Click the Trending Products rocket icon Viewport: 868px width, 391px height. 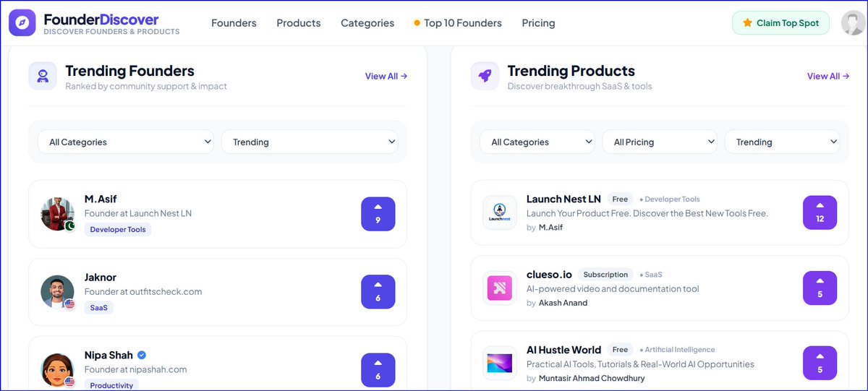tap(485, 76)
